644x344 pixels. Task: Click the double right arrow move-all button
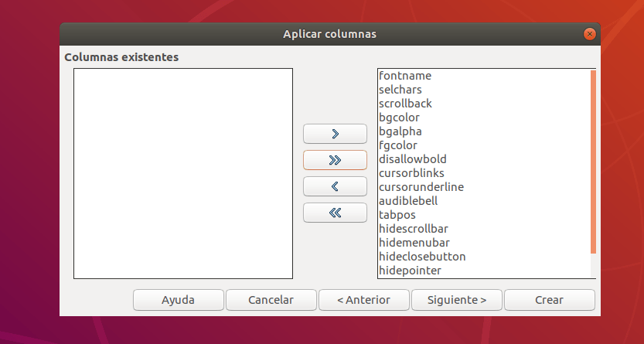(335, 160)
